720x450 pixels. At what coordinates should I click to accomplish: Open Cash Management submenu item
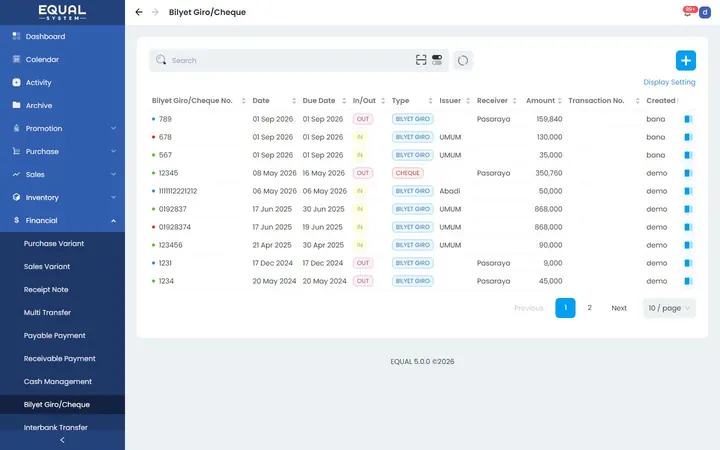(58, 381)
